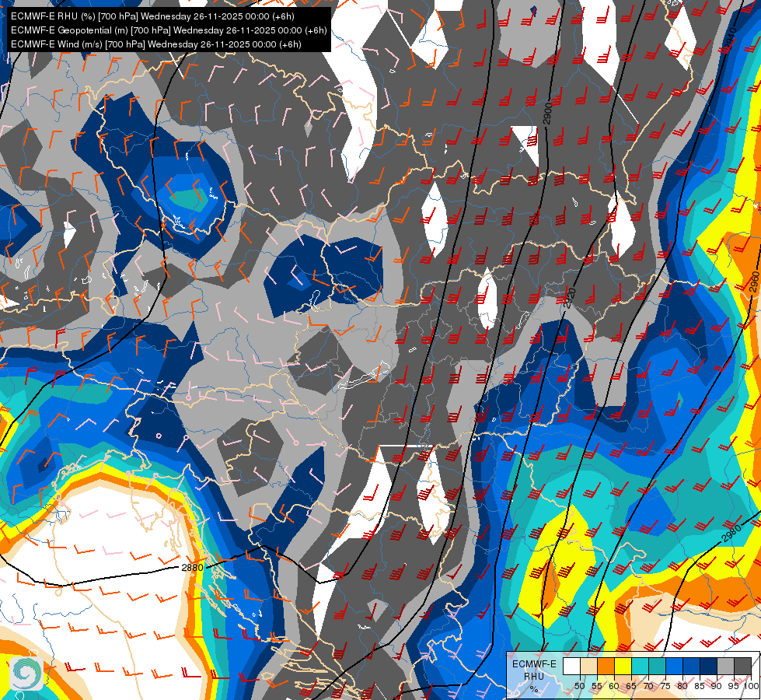Click the medium blue 80-85% legend swatch
Viewport: 761px width, 700px height.
pos(692,666)
